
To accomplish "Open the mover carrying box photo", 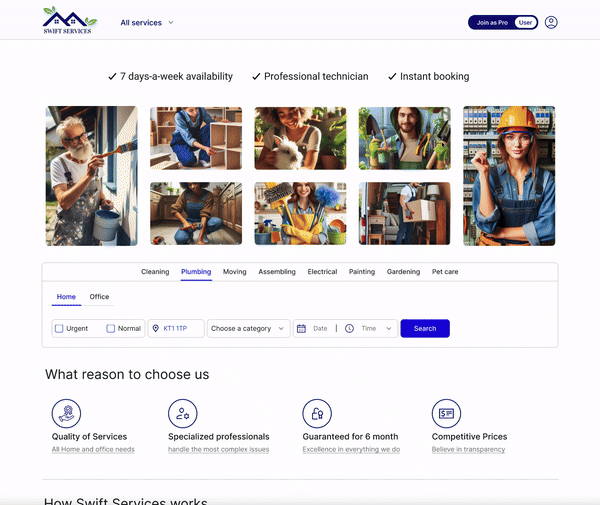I will pyautogui.click(x=404, y=213).
